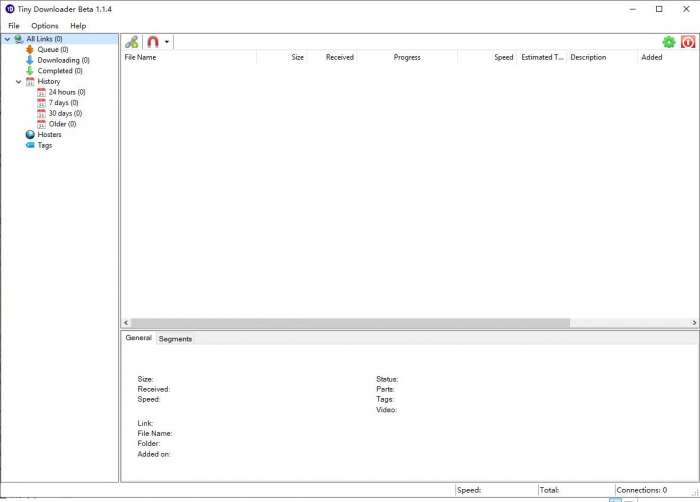The image size is (700, 502).
Task: Show 30 days (0) history
Action: (65, 113)
